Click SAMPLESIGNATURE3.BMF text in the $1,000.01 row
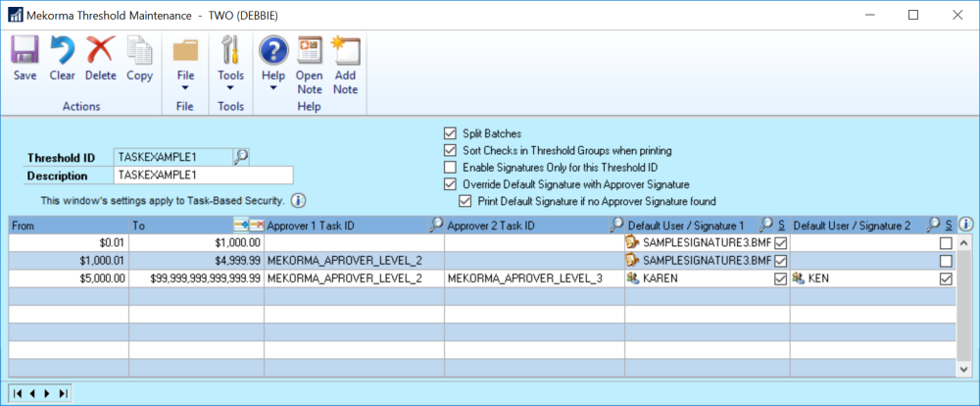The image size is (980, 406). coord(708,260)
